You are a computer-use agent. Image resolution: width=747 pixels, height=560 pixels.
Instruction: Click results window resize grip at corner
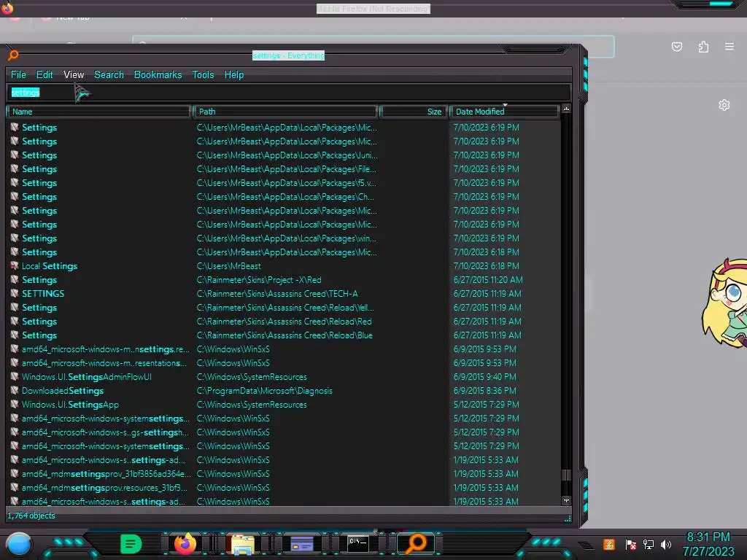tap(568, 519)
